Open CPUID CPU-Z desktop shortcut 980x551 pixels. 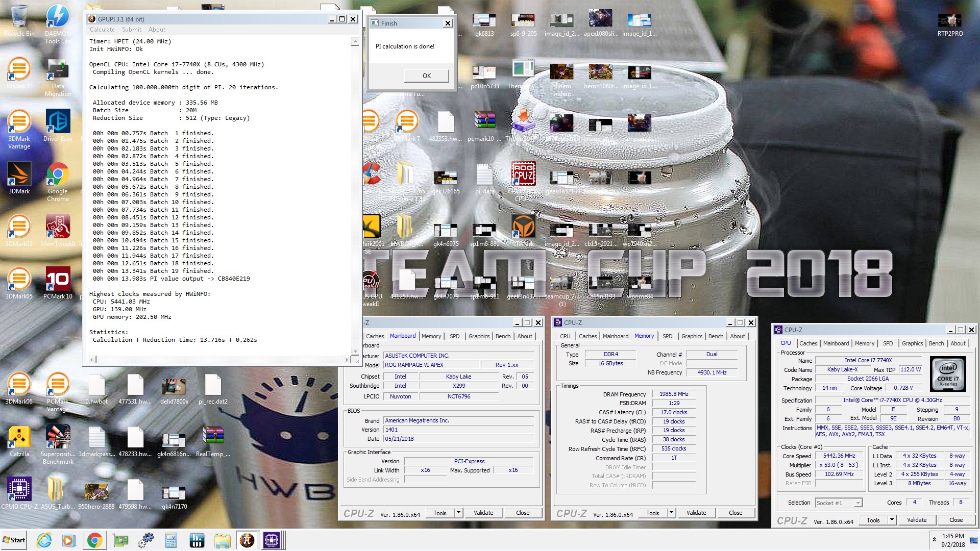point(19,493)
